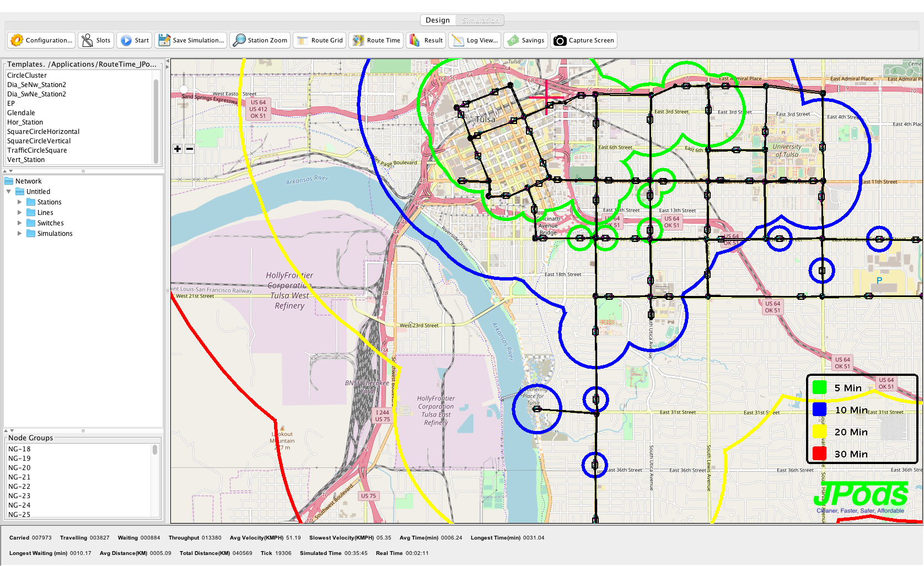Select node group NG-21
The image size is (924, 566).
click(19, 477)
